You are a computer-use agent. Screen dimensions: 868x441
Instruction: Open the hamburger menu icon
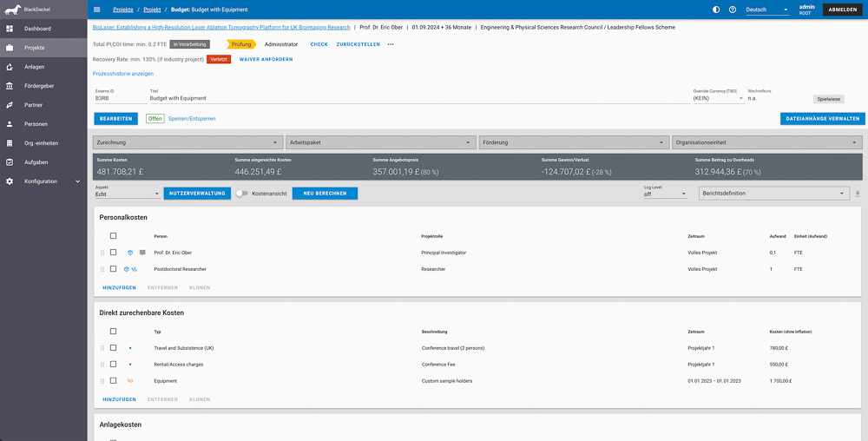tap(97, 10)
